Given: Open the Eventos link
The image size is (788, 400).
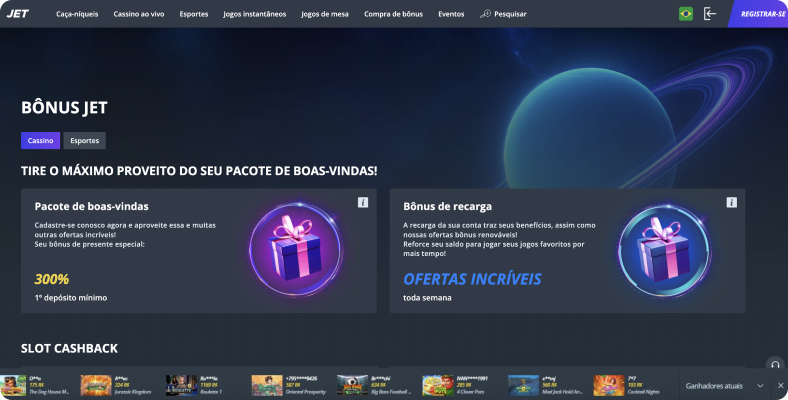Looking at the screenshot, I should [x=451, y=14].
